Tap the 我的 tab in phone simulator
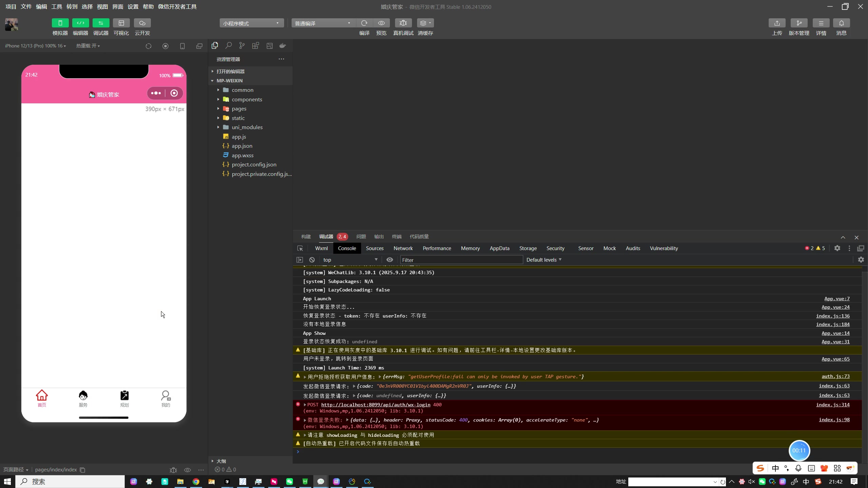 pyautogui.click(x=165, y=399)
